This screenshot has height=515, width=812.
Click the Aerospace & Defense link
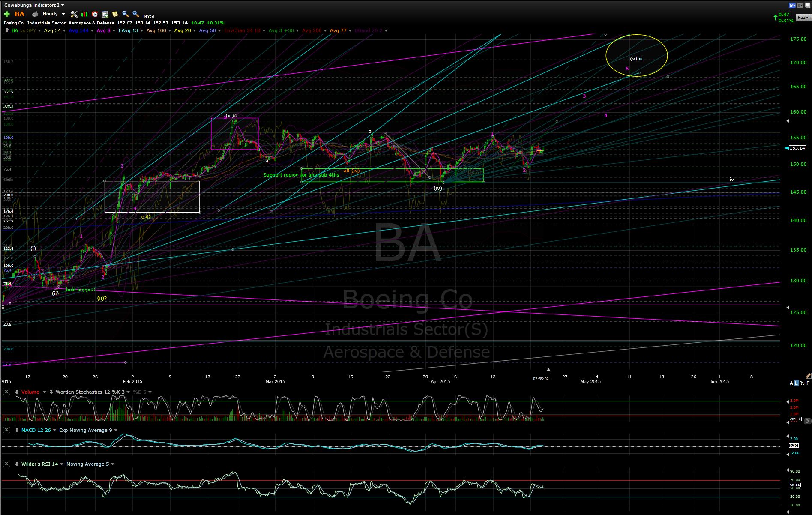(x=91, y=23)
